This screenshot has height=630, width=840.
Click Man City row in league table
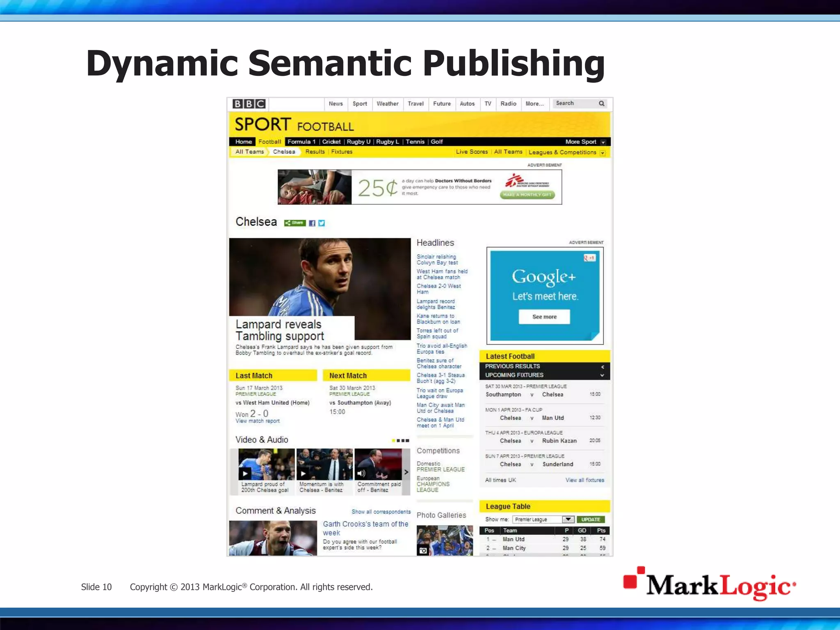click(x=544, y=548)
